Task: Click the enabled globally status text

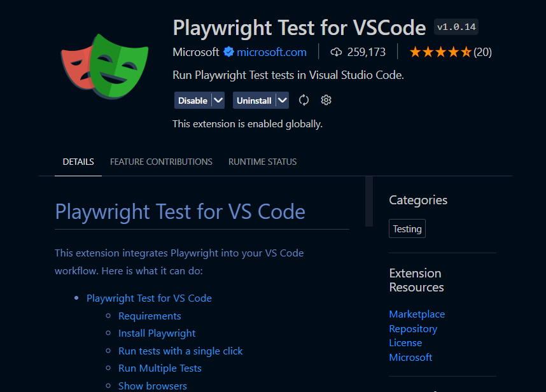Action: 248,124
